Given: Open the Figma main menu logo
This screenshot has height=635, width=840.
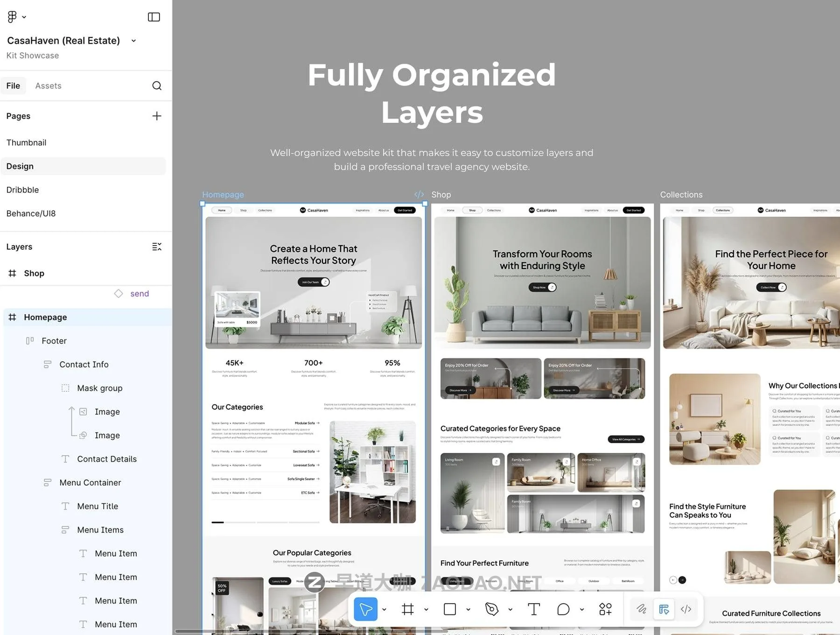Looking at the screenshot, I should tap(13, 17).
